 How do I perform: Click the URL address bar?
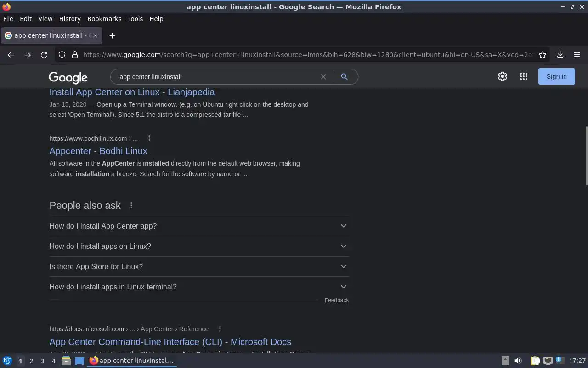[x=308, y=55]
